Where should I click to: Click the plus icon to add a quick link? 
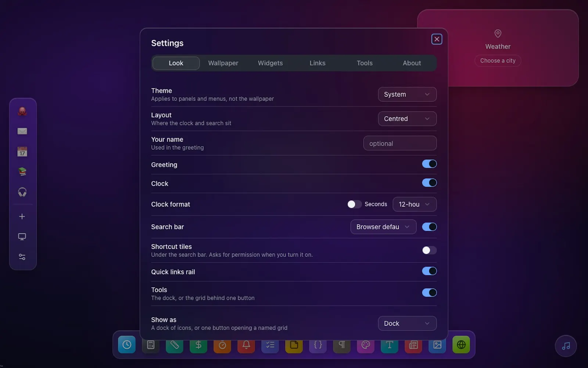click(22, 216)
